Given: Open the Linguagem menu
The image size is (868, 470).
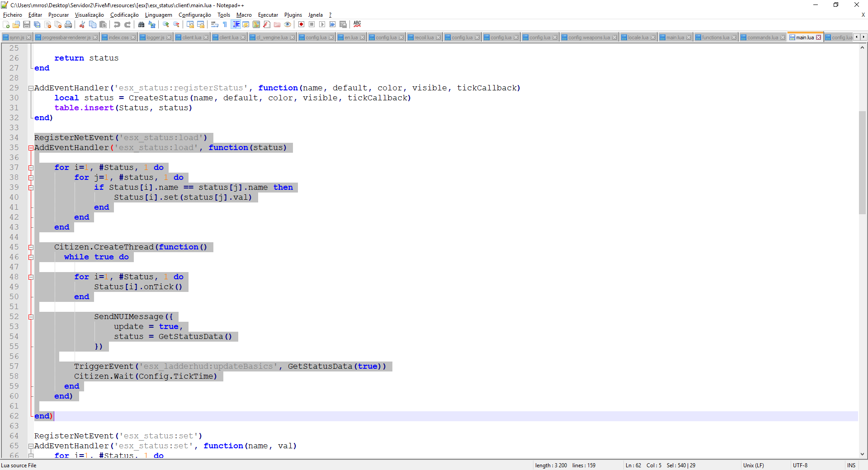Looking at the screenshot, I should coord(158,15).
